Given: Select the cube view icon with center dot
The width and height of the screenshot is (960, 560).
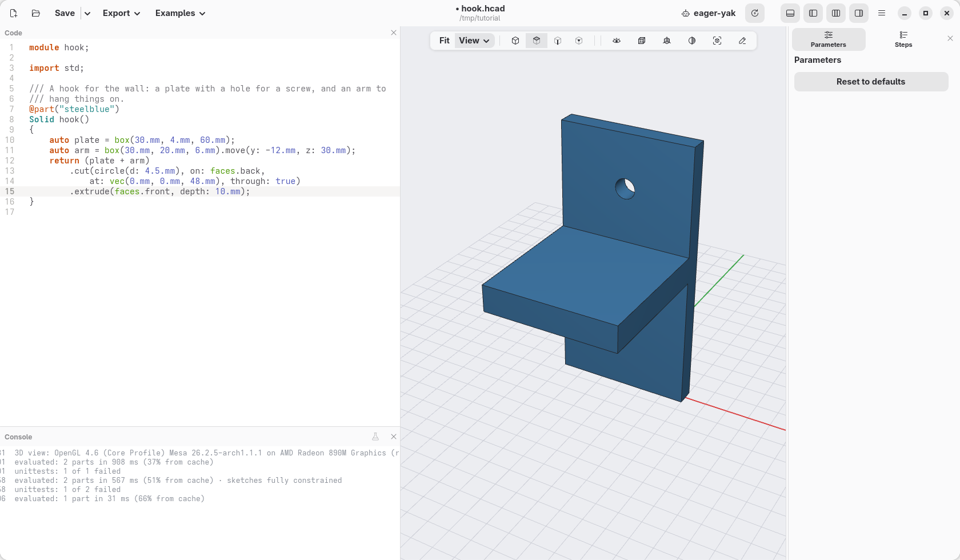Looking at the screenshot, I should click(579, 41).
